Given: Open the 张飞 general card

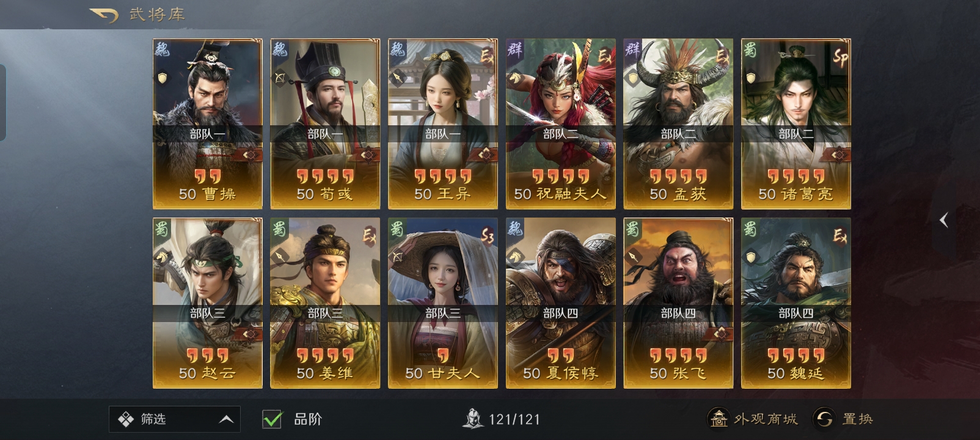Looking at the screenshot, I should [x=678, y=303].
